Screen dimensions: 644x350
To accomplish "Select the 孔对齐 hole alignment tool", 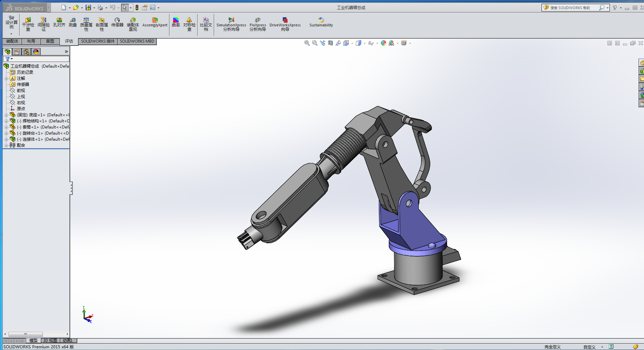I will coord(59,22).
